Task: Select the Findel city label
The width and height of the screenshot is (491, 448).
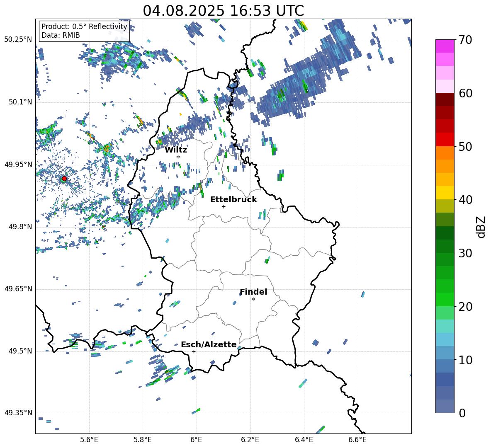Action: (253, 292)
